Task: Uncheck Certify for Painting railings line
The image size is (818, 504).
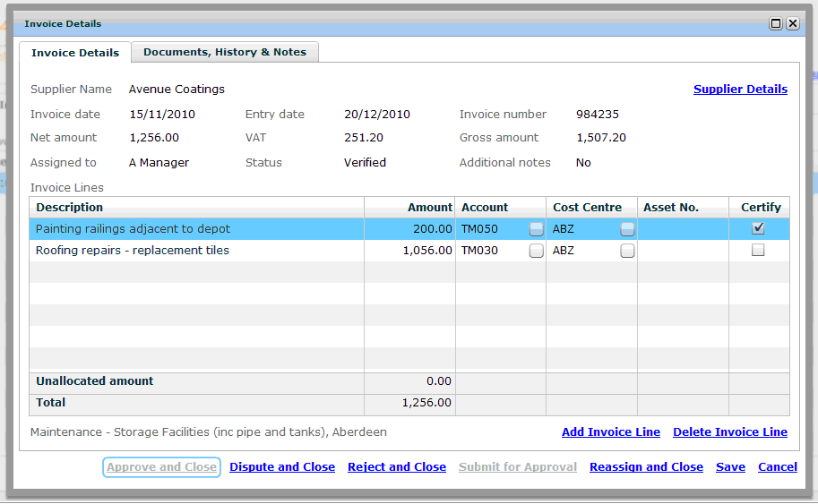Action: pos(758,228)
